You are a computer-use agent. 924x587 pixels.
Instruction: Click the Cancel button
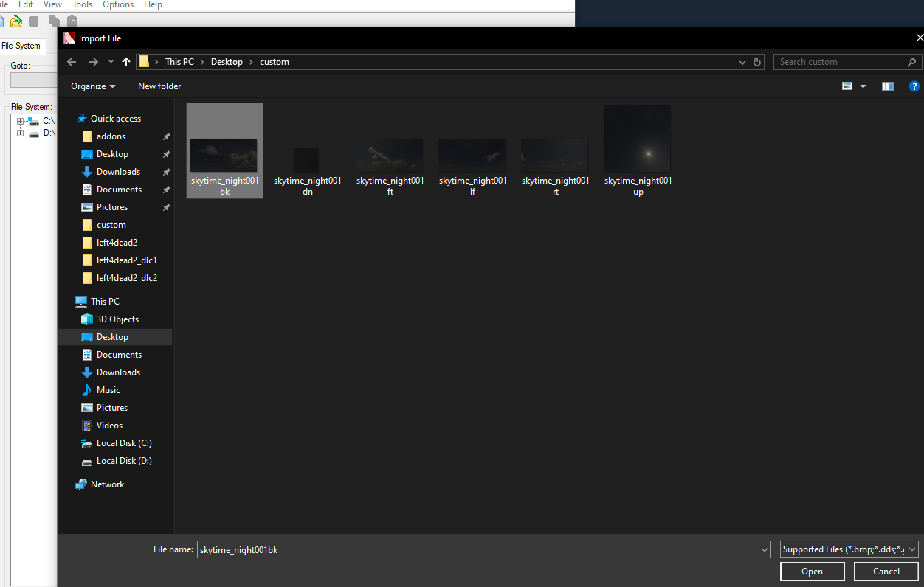886,572
